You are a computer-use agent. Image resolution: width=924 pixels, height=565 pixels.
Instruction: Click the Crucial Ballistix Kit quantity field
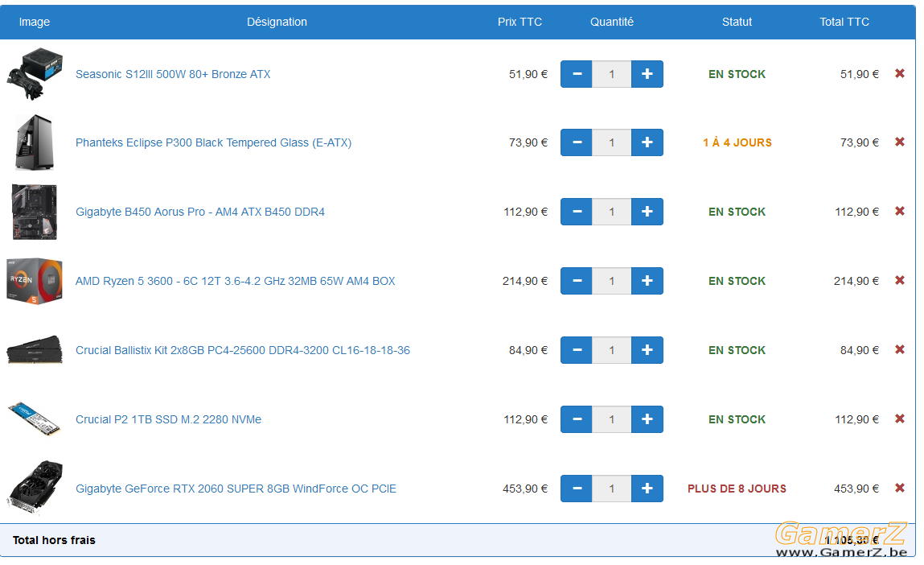pos(612,350)
